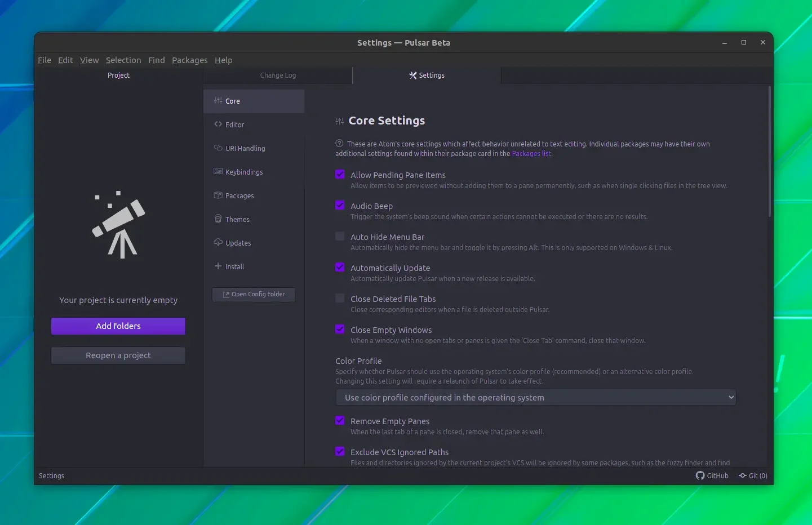This screenshot has width=812, height=525.
Task: Open the Updates section
Action: pyautogui.click(x=254, y=243)
